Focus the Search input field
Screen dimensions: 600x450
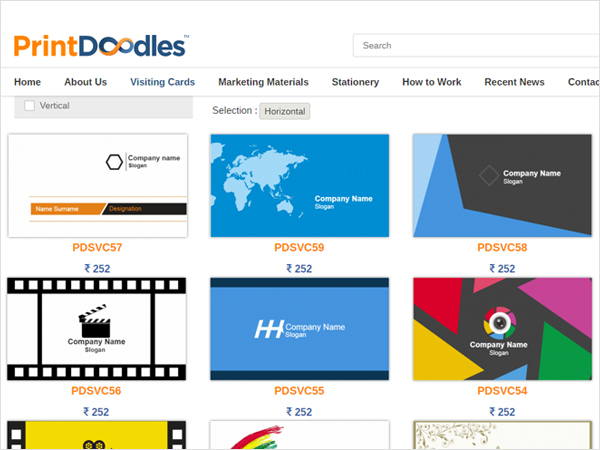coord(476,46)
